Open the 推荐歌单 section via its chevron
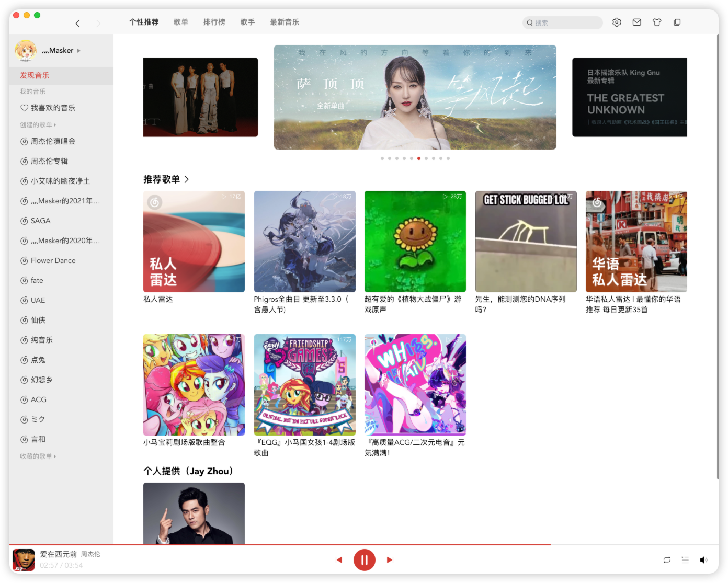 tap(187, 179)
